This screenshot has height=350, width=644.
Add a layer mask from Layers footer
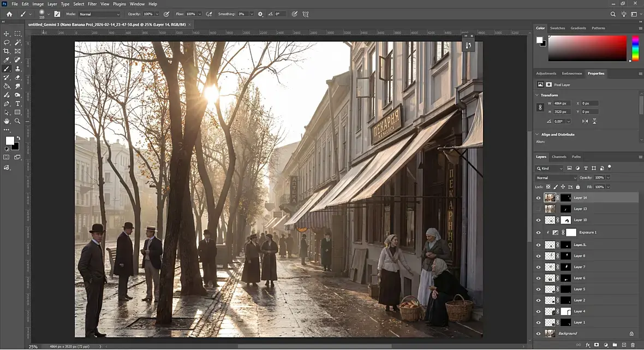click(597, 345)
